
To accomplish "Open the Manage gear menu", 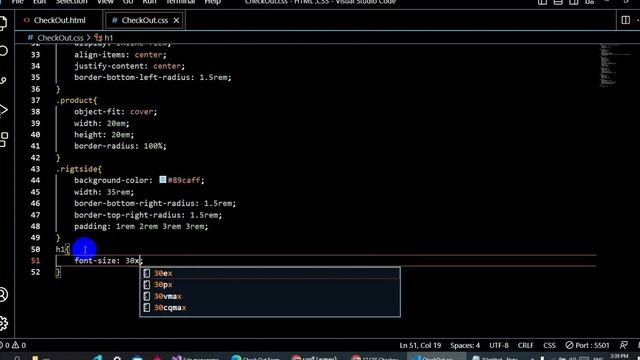I will 3,323.
